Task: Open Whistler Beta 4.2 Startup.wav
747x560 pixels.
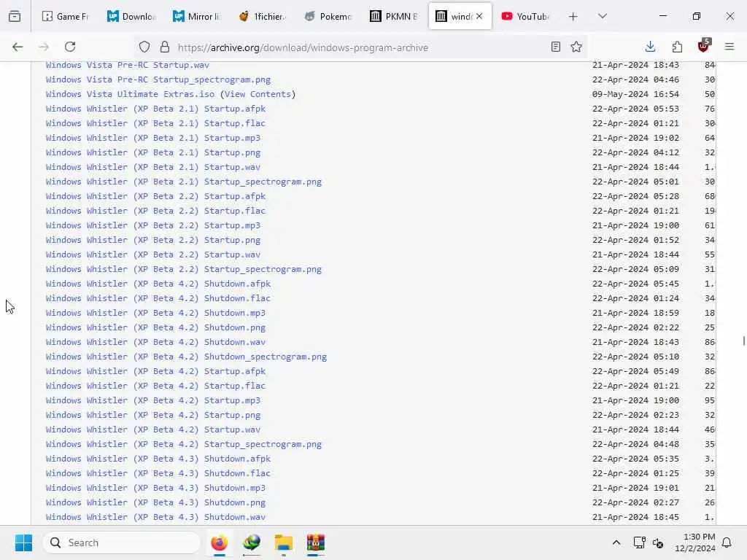Action: [x=153, y=429]
